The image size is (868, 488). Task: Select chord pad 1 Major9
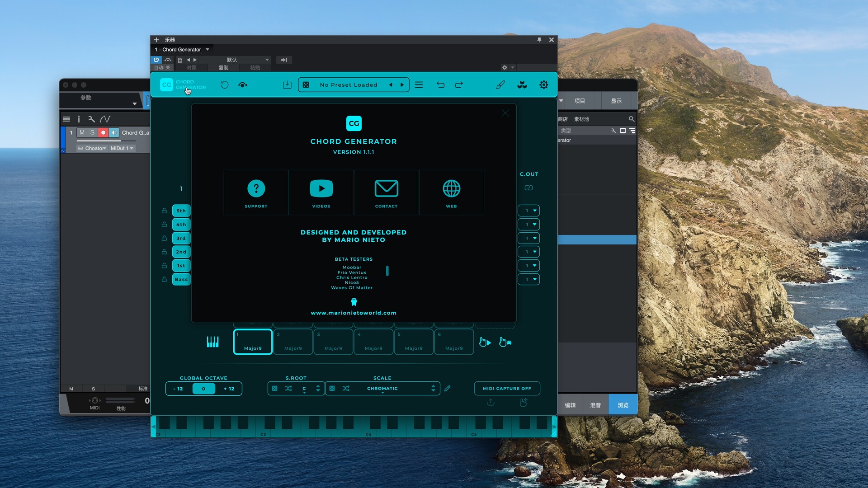[253, 342]
